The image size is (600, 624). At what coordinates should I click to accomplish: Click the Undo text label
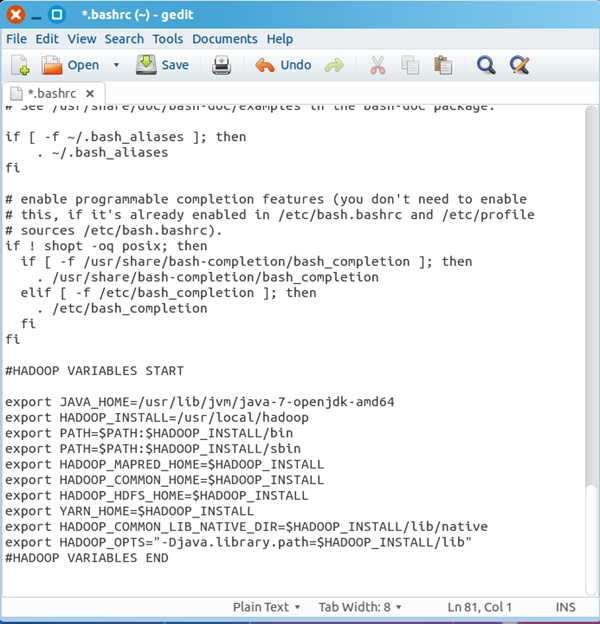(296, 65)
